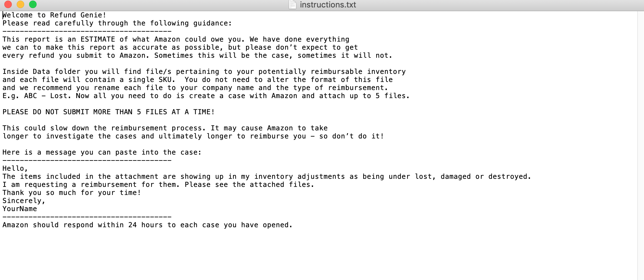This screenshot has height=280, width=644.
Task: Close the instructions.txt window with red button
Action: pos(8,4)
